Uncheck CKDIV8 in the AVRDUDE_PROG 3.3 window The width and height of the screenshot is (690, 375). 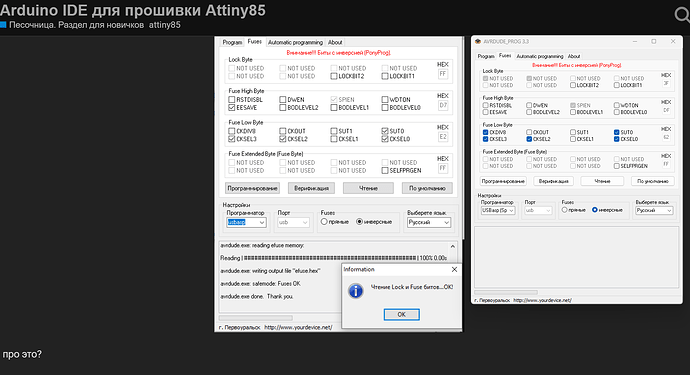[485, 132]
